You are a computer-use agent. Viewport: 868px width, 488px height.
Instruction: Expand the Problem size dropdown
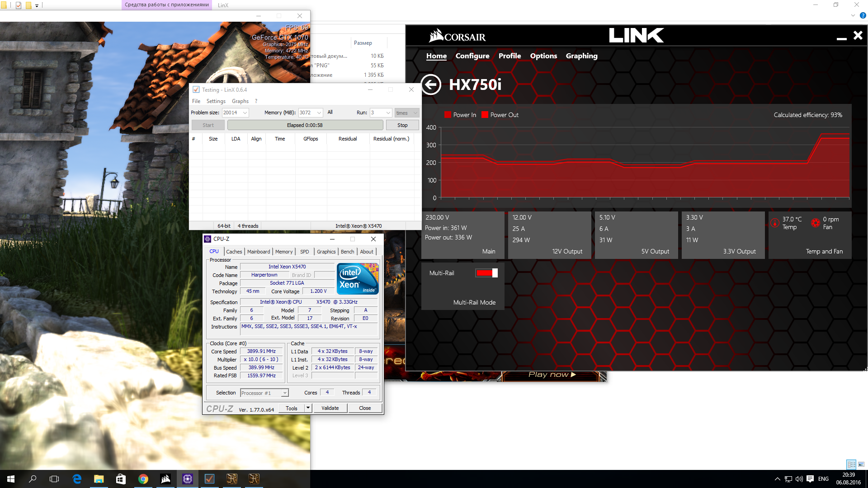tap(245, 113)
